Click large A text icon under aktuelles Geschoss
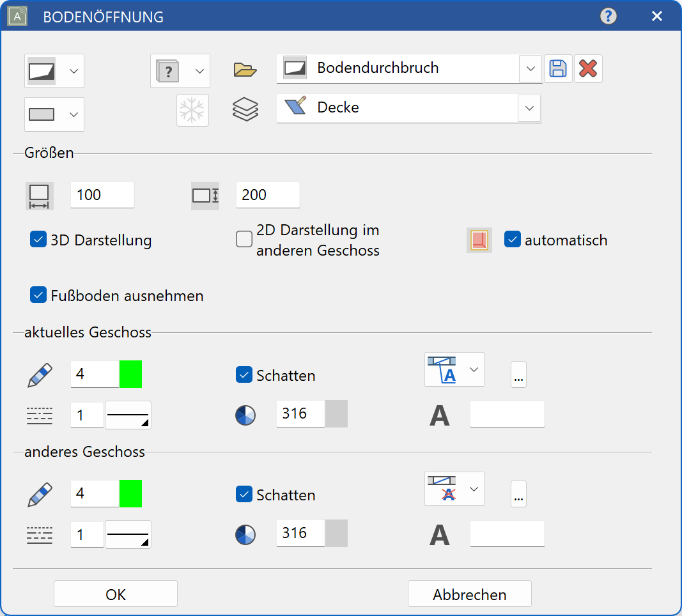 point(439,415)
